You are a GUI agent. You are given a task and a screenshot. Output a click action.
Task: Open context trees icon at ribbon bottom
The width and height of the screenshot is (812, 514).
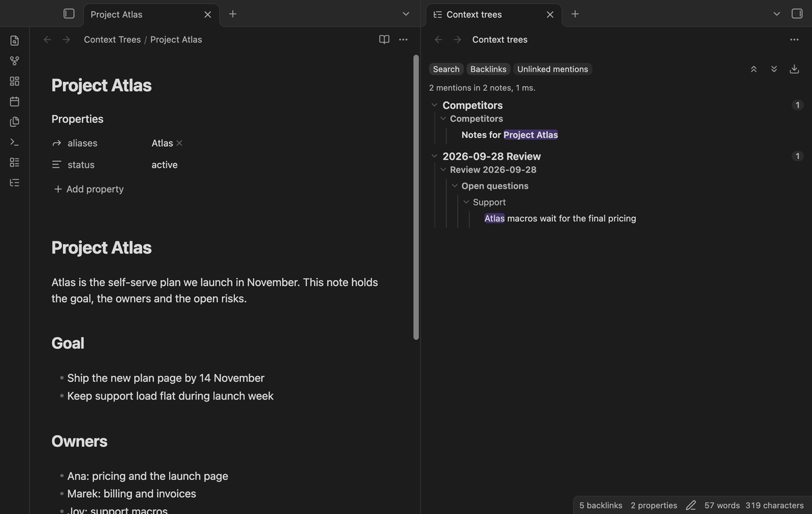(x=14, y=183)
